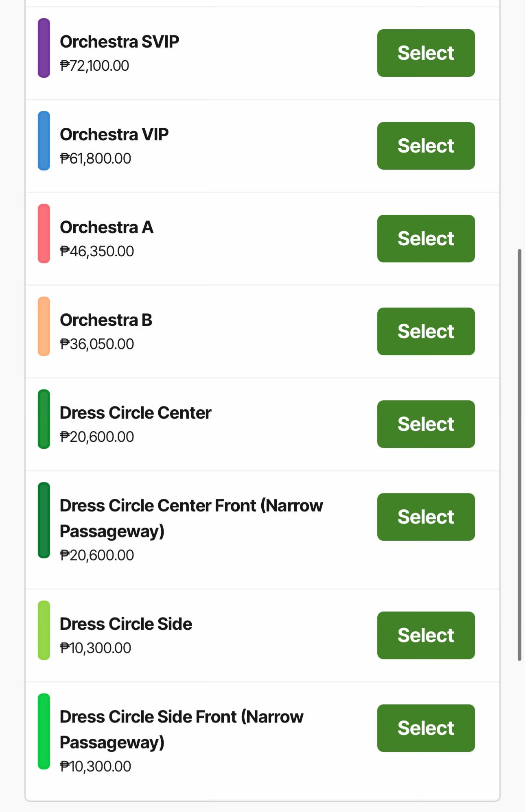Click the blue Orchestra VIP color swatch
The height and width of the screenshot is (812, 525).
pyautogui.click(x=44, y=141)
